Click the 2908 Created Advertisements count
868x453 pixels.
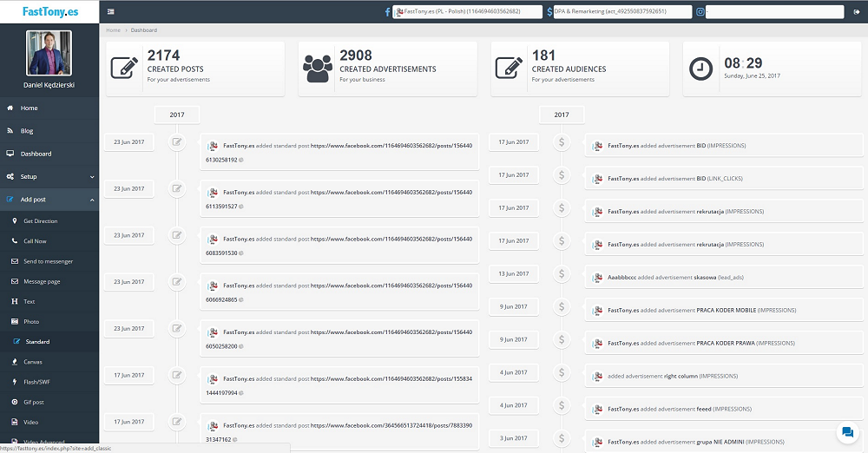pos(355,56)
